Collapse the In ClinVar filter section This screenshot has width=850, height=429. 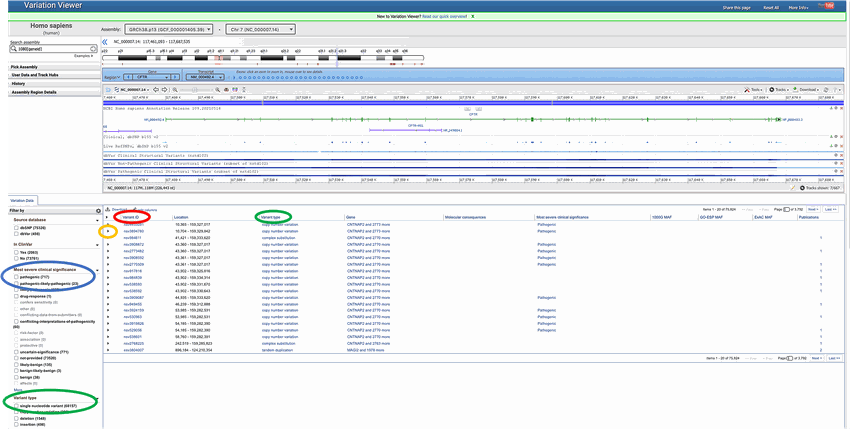click(98, 245)
